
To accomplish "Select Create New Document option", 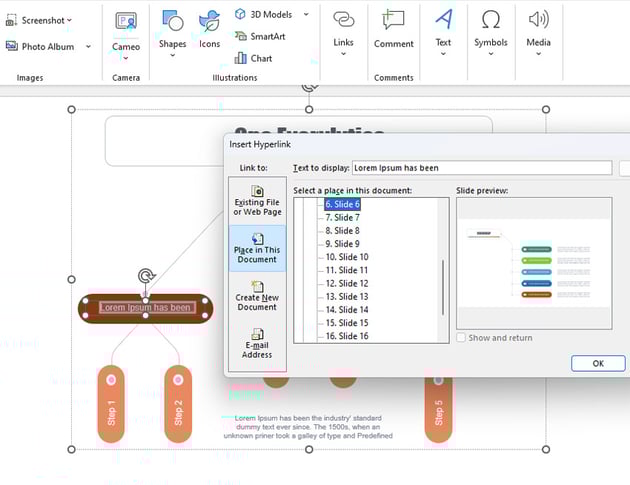I will coord(257,296).
